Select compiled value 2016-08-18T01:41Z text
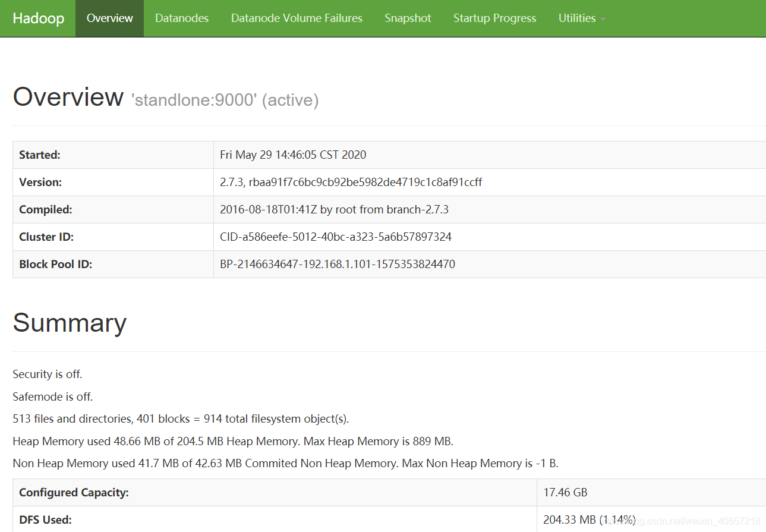766x532 pixels. pos(334,209)
